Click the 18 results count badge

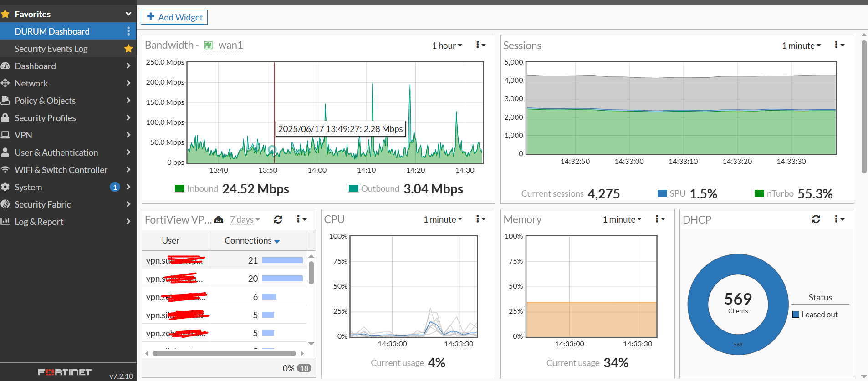(x=304, y=368)
